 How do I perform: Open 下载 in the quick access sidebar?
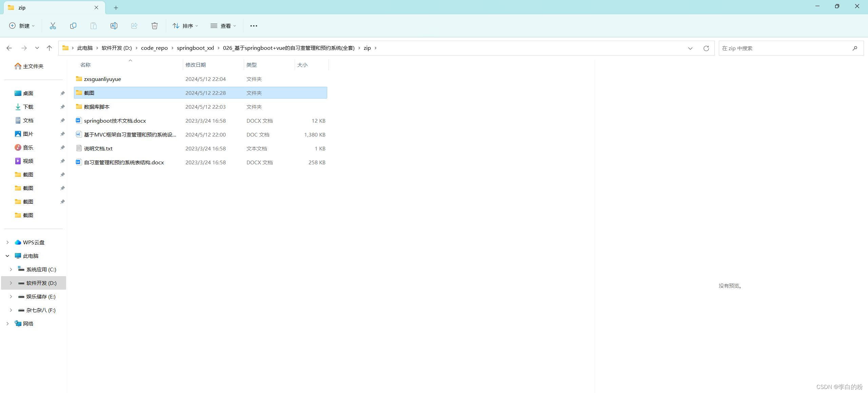click(x=28, y=107)
